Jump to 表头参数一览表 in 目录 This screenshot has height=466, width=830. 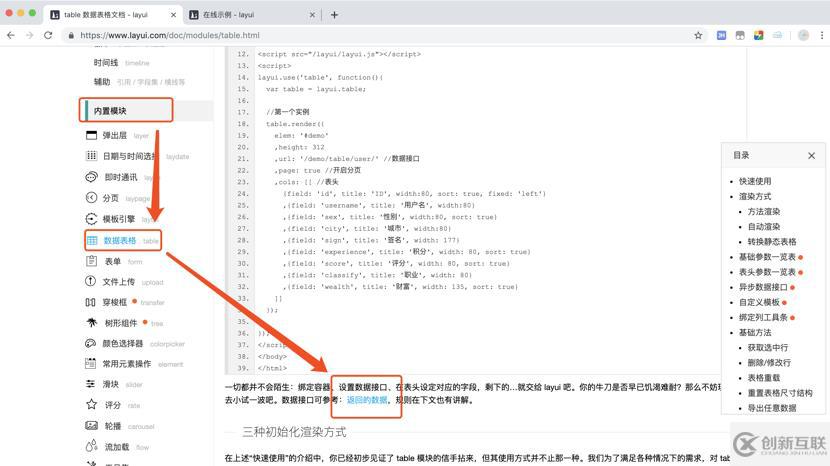[x=768, y=272]
